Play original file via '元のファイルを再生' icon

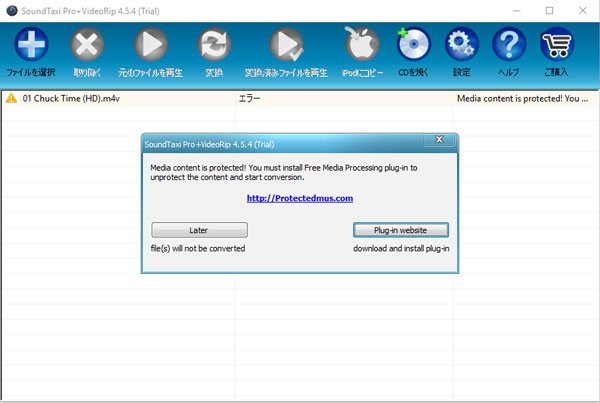tap(151, 44)
